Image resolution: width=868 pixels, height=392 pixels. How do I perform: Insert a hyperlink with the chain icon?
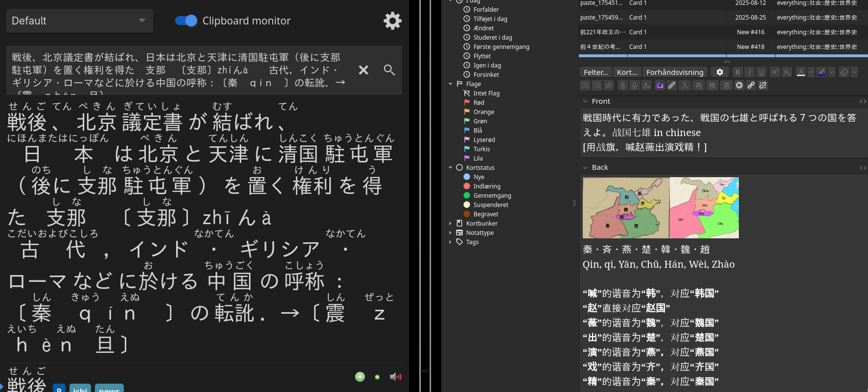(x=751, y=85)
